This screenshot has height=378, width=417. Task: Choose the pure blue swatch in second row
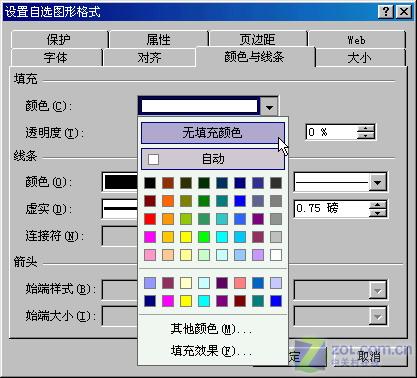tap(240, 201)
